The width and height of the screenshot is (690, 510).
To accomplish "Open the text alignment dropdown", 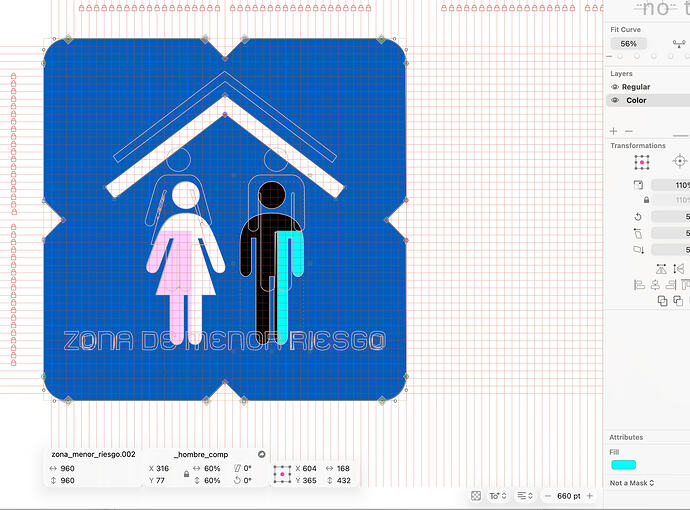I will click(525, 496).
